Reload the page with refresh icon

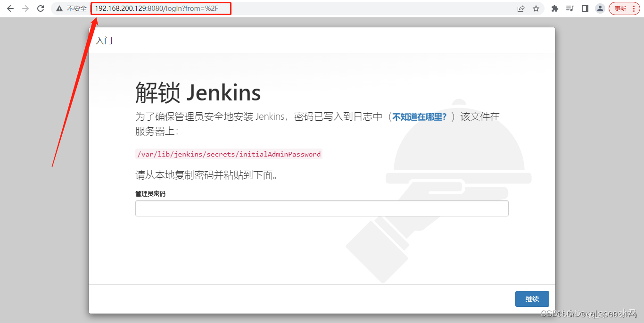click(41, 8)
